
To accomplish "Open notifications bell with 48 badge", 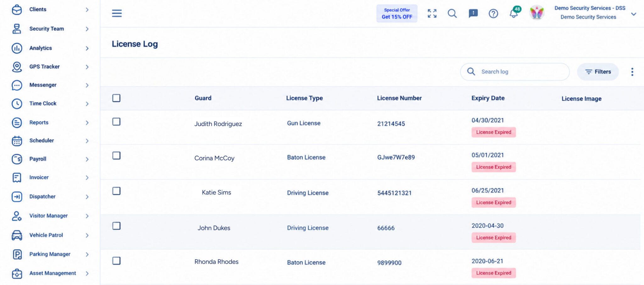I will (x=514, y=13).
